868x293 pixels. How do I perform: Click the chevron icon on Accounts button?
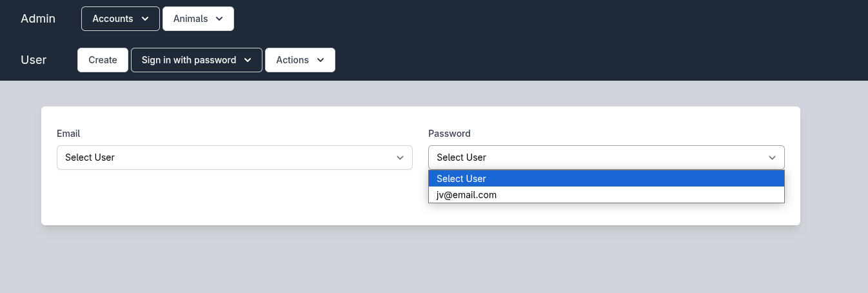[145, 19]
